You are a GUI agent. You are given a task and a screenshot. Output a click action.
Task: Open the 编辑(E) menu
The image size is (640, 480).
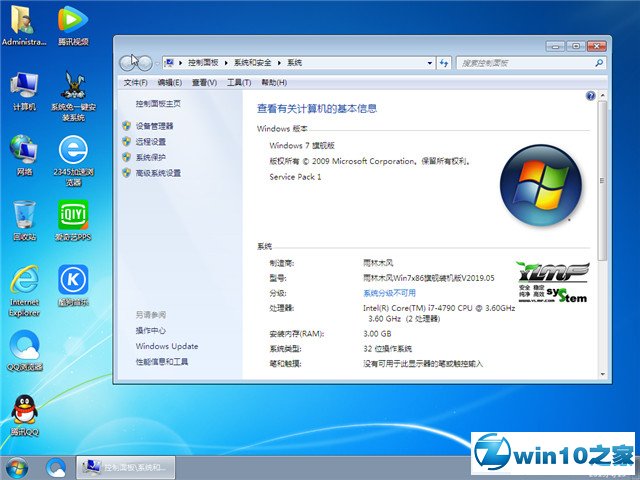(x=169, y=83)
